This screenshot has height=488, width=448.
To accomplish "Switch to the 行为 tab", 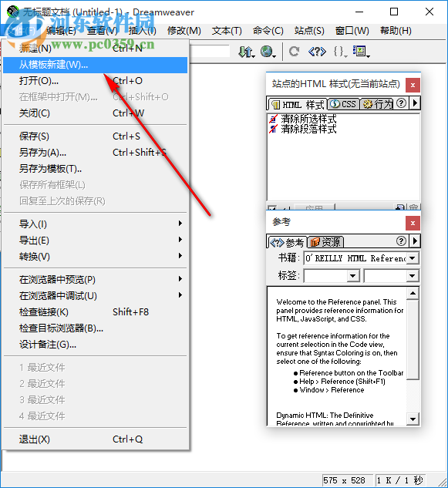I will pos(378,104).
